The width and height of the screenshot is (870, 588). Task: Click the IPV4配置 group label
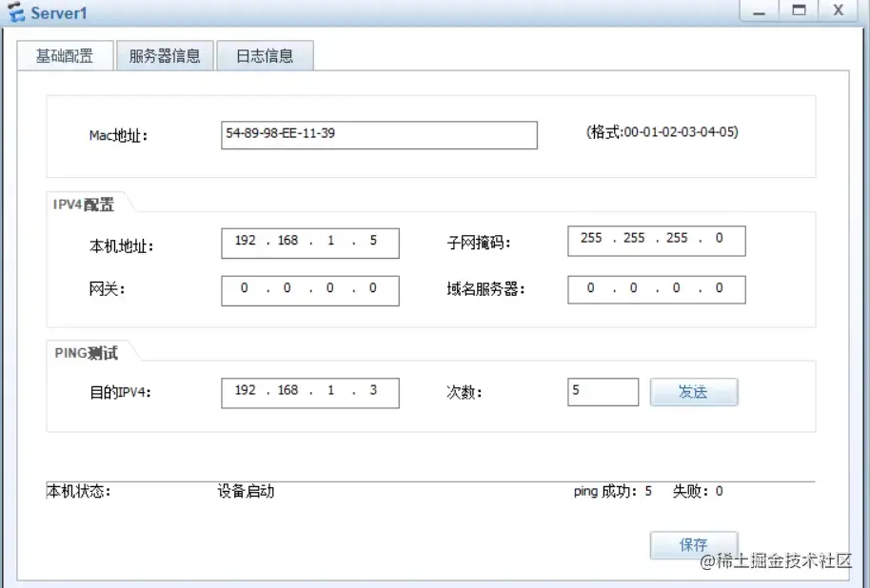pyautogui.click(x=83, y=205)
